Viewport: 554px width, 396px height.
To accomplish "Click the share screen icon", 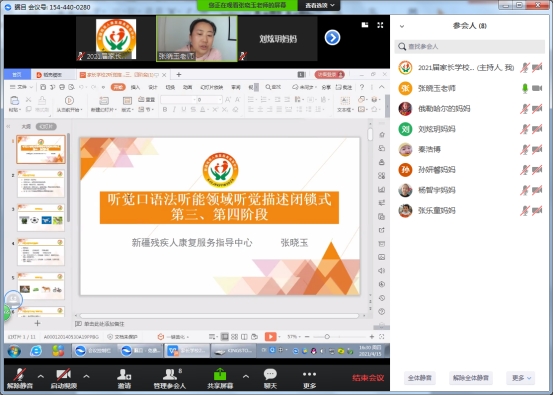I will point(220,374).
